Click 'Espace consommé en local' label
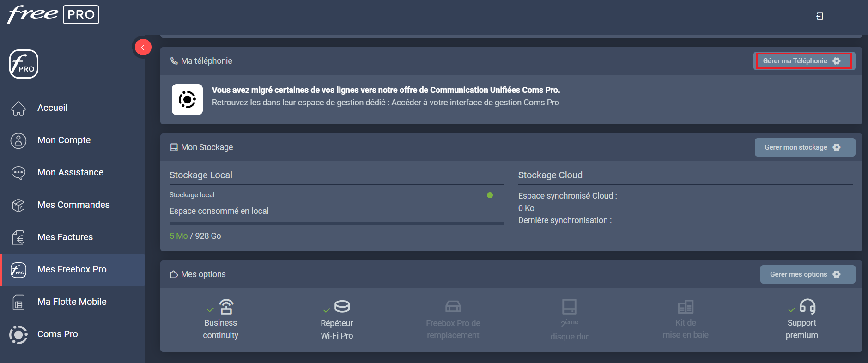The height and width of the screenshot is (363, 868). click(x=219, y=211)
